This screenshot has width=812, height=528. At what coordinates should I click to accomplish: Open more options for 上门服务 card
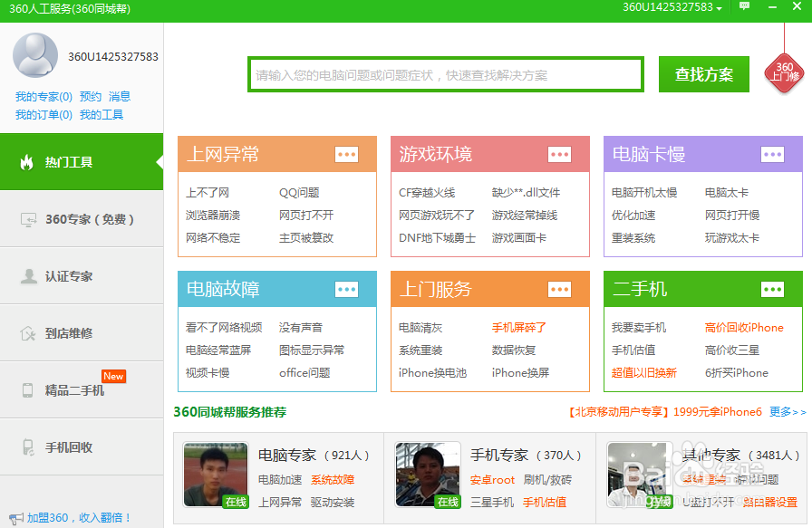pyautogui.click(x=559, y=290)
